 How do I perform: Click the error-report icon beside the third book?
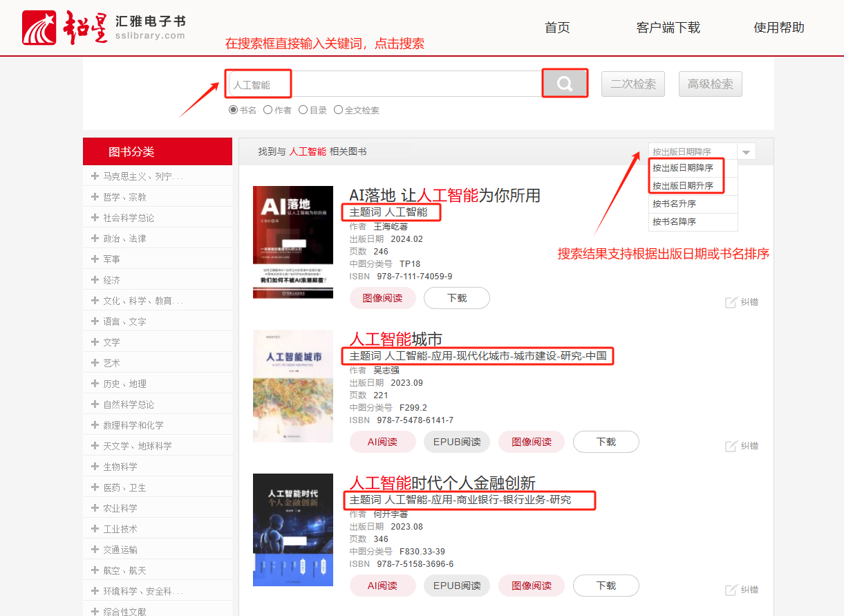[731, 590]
